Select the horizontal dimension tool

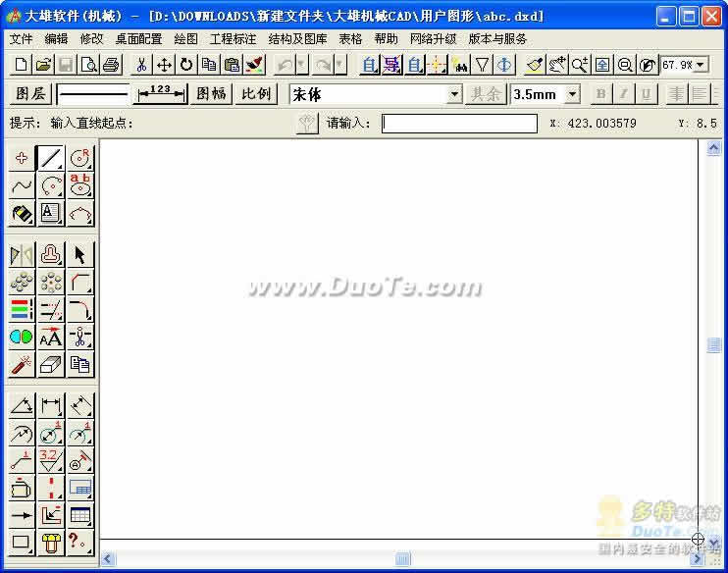point(51,405)
